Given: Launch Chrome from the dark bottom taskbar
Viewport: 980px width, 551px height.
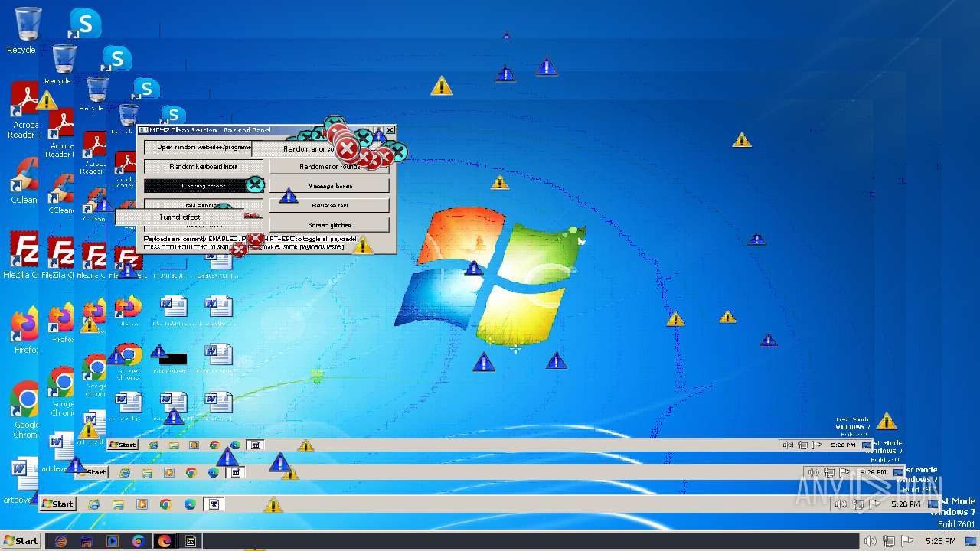Looking at the screenshot, I should click(x=139, y=541).
